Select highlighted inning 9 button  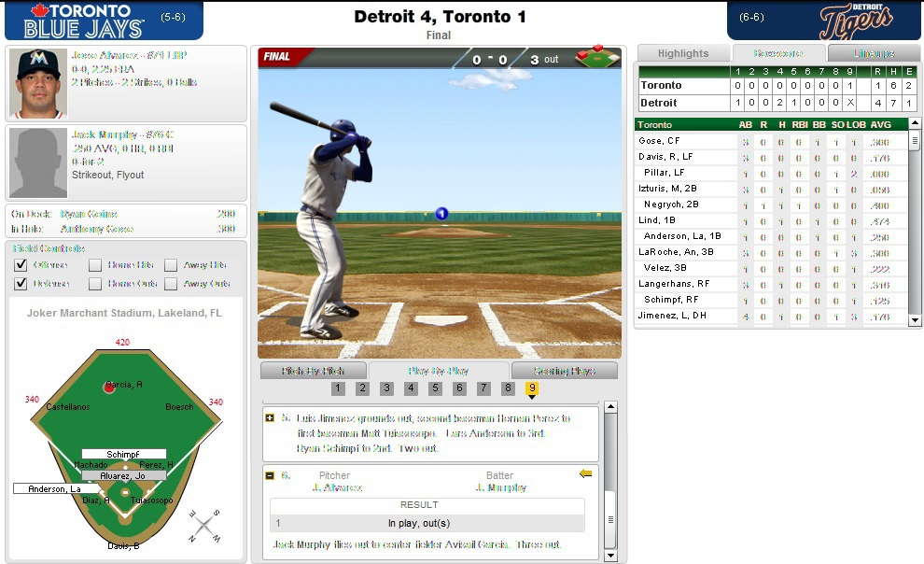pyautogui.click(x=532, y=388)
